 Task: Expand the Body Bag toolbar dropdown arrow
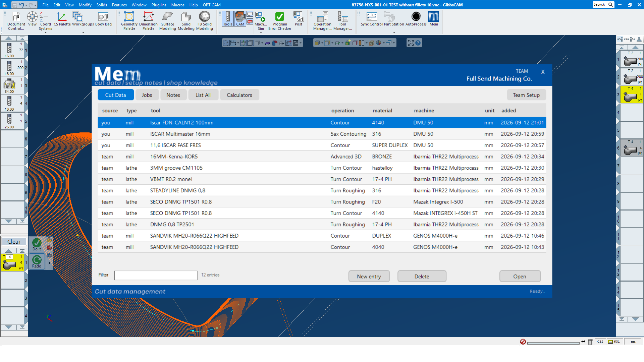point(83,33)
